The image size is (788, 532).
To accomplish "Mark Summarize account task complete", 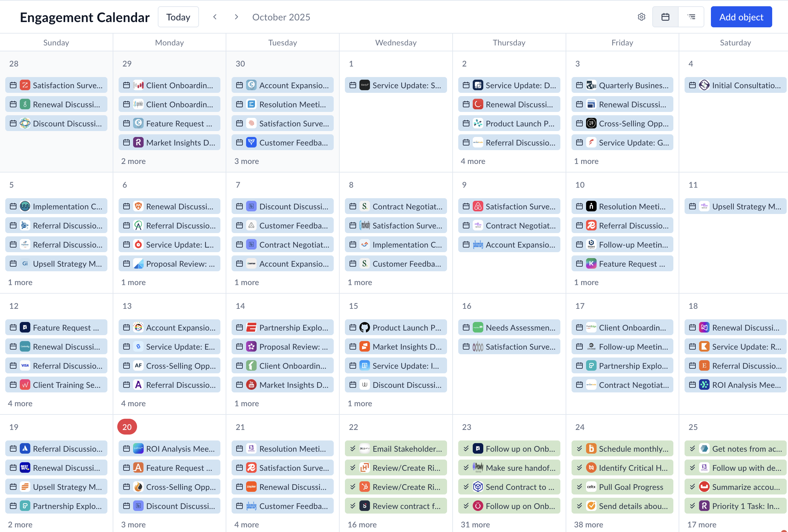I will click(x=692, y=487).
